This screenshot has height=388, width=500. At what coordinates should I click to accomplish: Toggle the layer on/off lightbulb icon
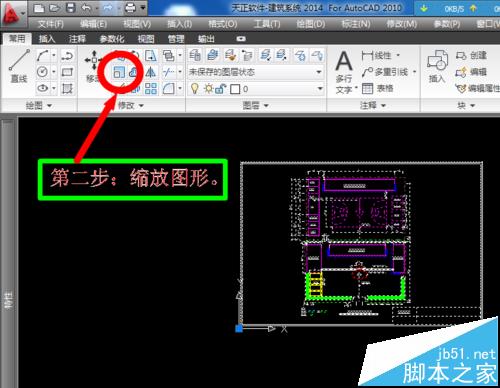pyautogui.click(x=195, y=89)
